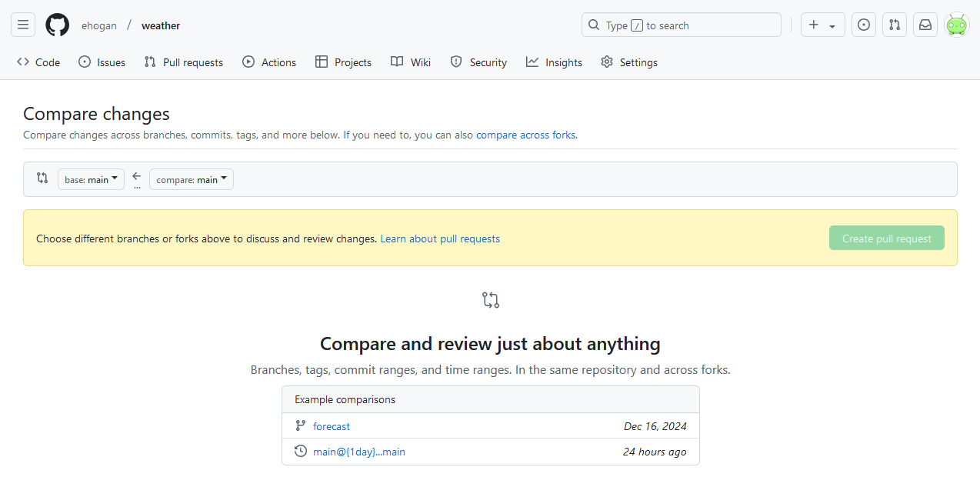Click the '24 hours ago' timestamp
The image size is (980, 487).
click(655, 452)
